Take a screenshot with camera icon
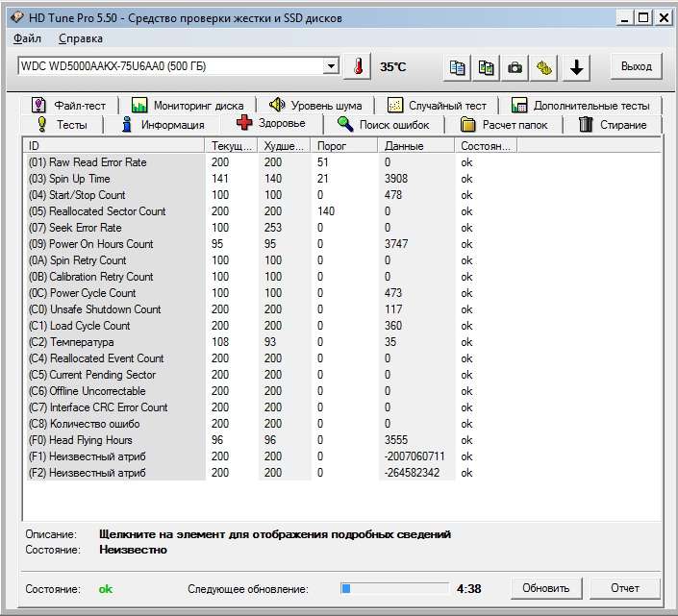The image size is (678, 616). tap(515, 67)
